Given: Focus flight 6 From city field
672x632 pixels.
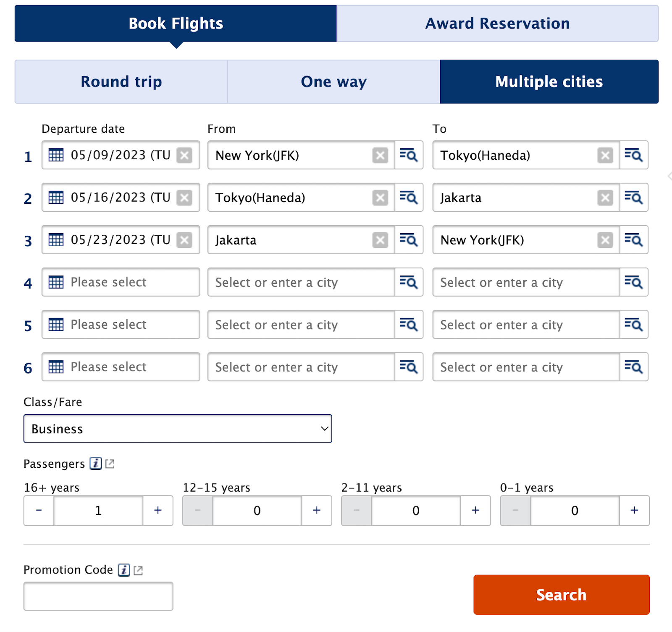Looking at the screenshot, I should (x=301, y=367).
